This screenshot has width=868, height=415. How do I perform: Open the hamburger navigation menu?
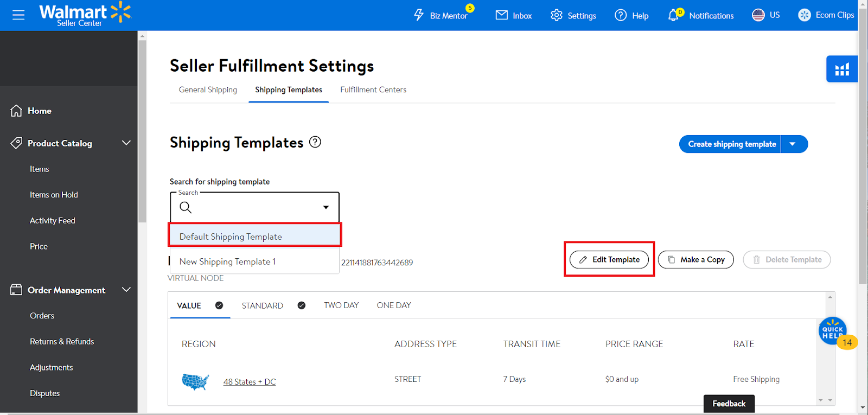tap(18, 15)
